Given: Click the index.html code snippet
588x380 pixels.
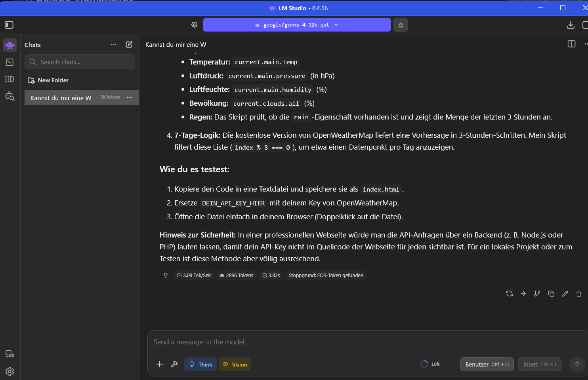Looking at the screenshot, I should [x=381, y=190].
